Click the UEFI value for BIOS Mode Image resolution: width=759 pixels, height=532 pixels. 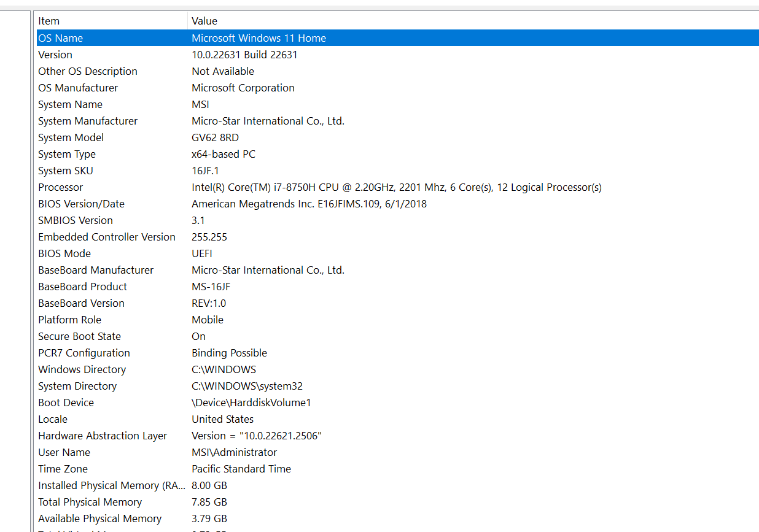coord(202,253)
